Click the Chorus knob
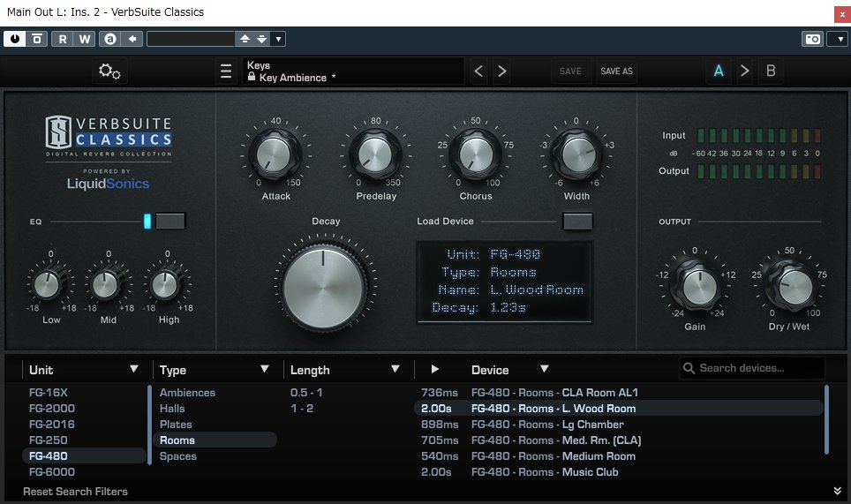The height and width of the screenshot is (504, 851). pyautogui.click(x=476, y=154)
